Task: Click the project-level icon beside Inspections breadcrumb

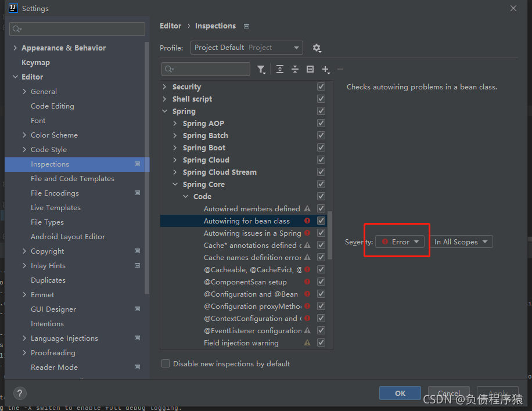Action: coord(247,26)
